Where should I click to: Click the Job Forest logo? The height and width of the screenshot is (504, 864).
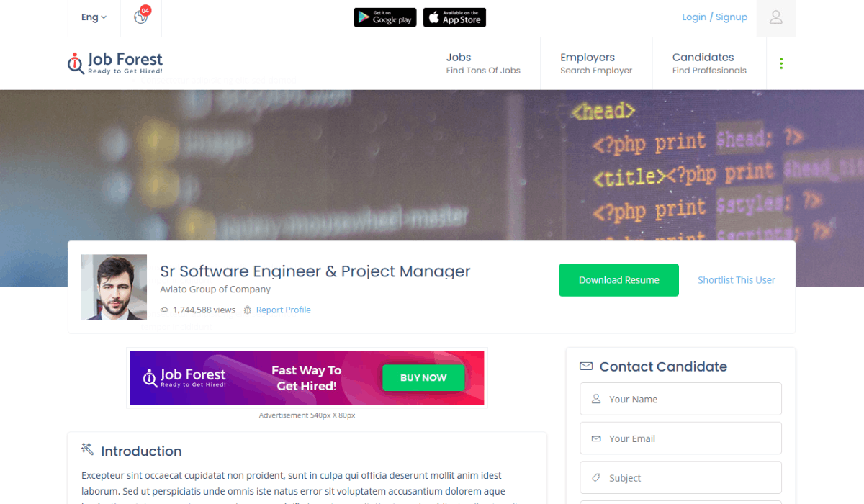click(x=115, y=63)
